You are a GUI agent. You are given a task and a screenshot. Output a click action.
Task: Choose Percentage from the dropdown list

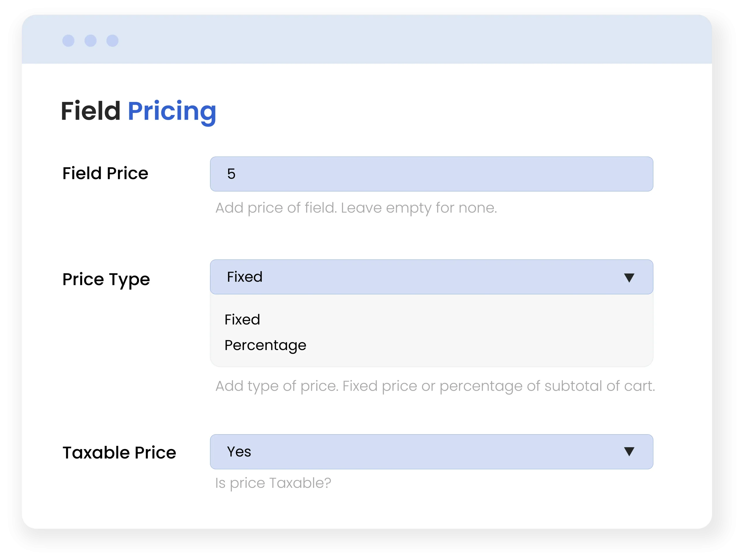click(x=265, y=345)
